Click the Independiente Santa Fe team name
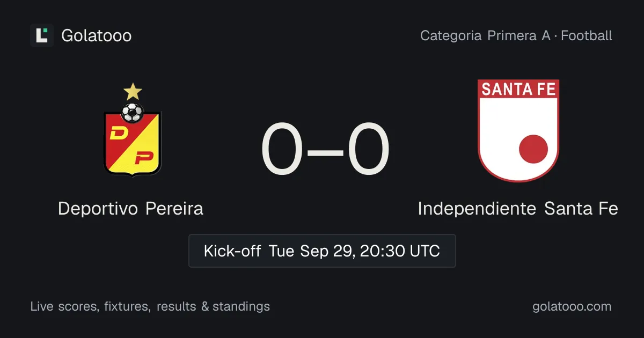The width and height of the screenshot is (644, 338). pyautogui.click(x=518, y=208)
